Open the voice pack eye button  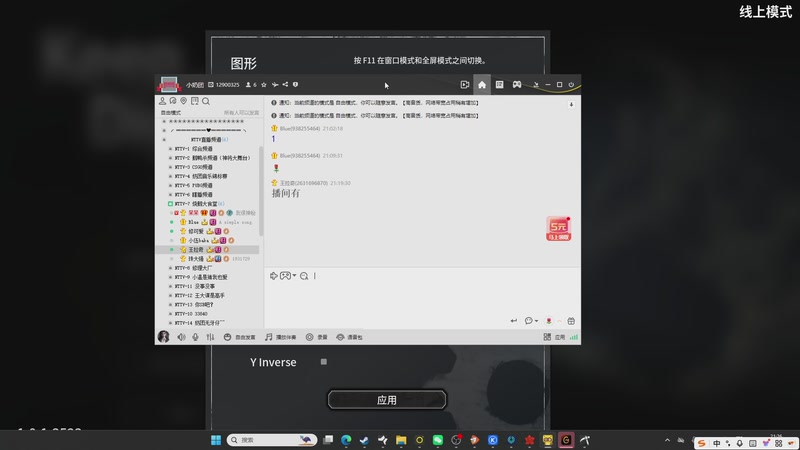point(349,337)
